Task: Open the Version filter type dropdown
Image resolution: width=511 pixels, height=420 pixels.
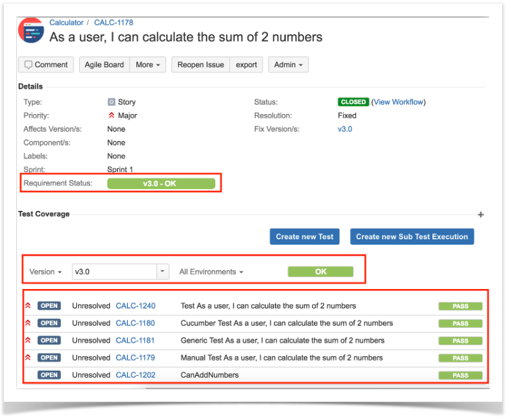Action: pyautogui.click(x=45, y=271)
